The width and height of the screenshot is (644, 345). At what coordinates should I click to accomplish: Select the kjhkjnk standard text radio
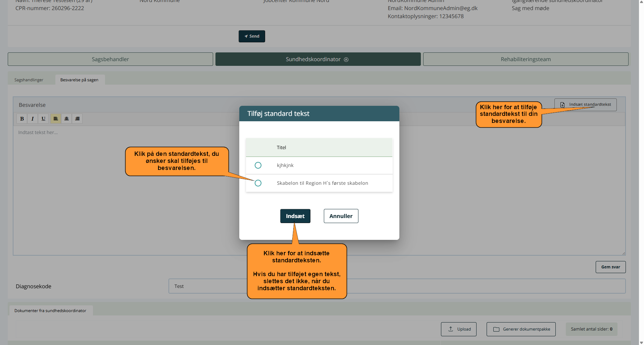(258, 165)
